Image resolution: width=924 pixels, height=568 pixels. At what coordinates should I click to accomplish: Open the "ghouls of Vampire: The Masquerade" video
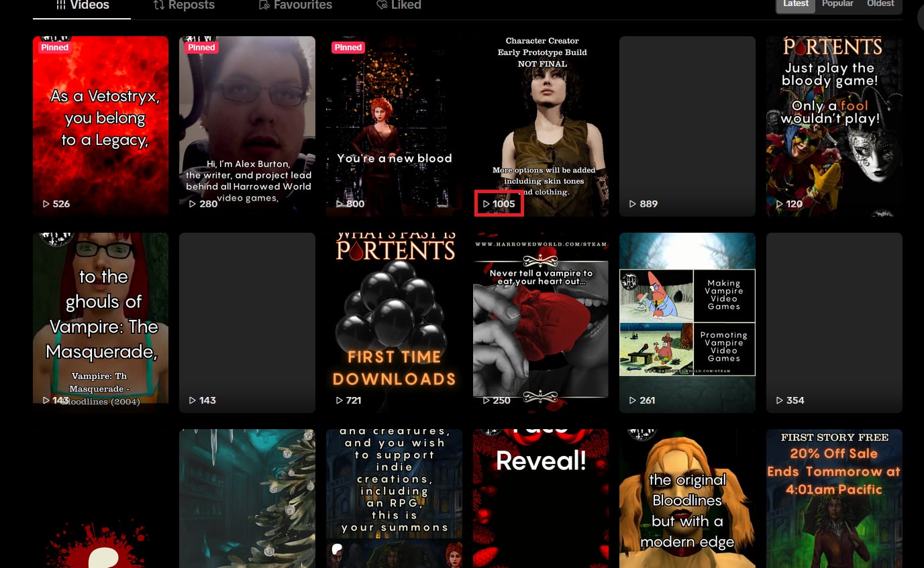click(x=101, y=323)
